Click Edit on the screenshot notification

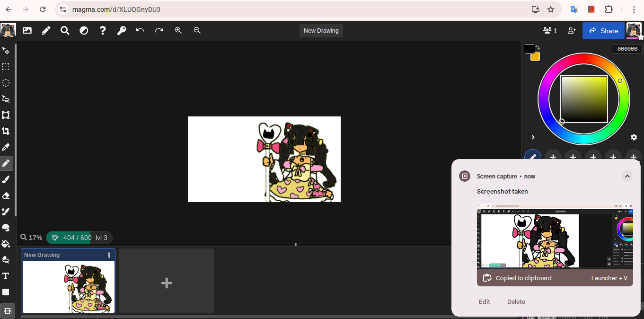click(484, 301)
